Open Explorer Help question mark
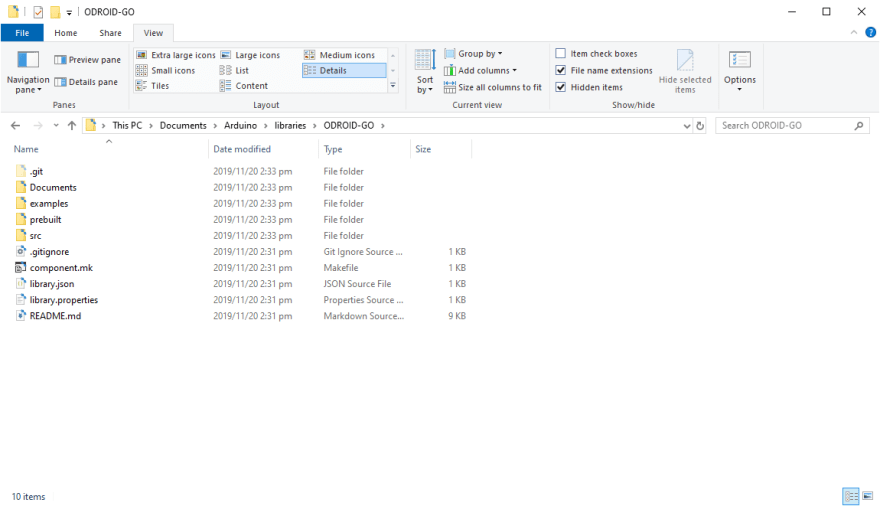This screenshot has width=880, height=506. pos(870,33)
